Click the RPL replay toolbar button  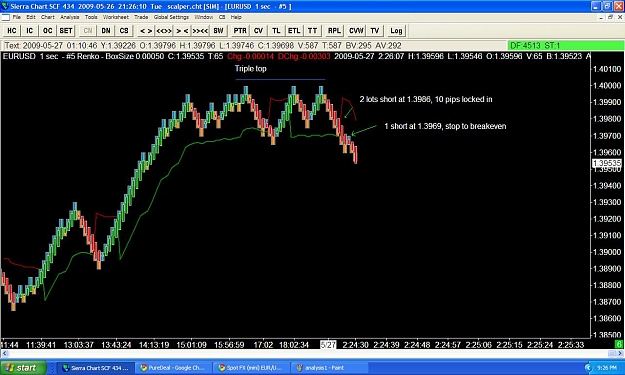click(334, 31)
